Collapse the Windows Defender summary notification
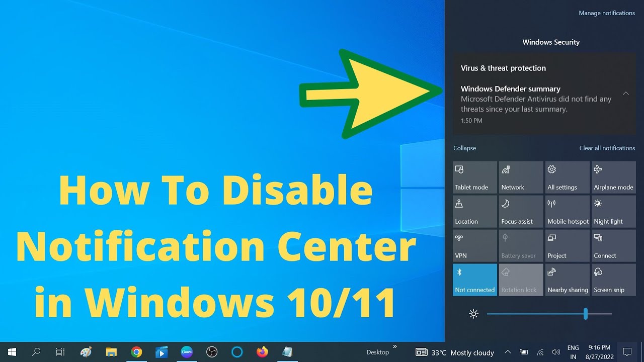Screen dimensions: 644x362 (626, 94)
